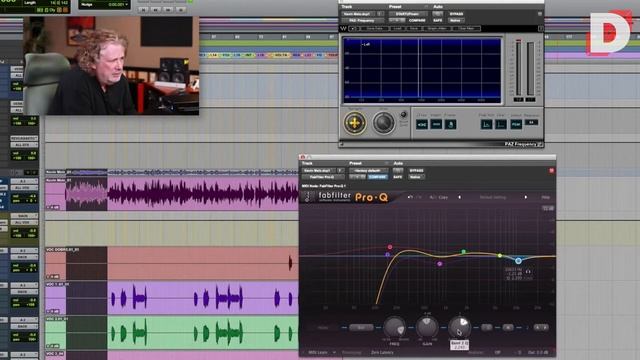Select the highlighted light blue EQ band node

pos(518,260)
